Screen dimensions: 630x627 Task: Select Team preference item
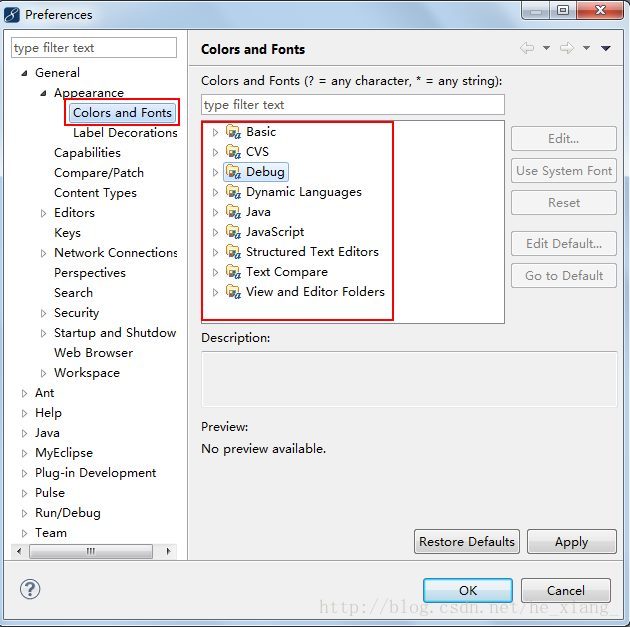point(51,533)
